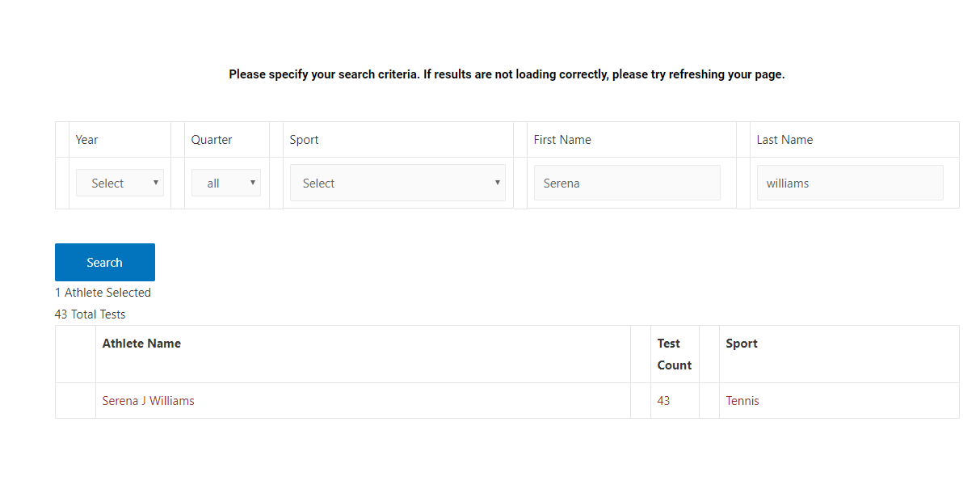Click the test count value 43 in the row
The image size is (980, 481).
(x=663, y=401)
